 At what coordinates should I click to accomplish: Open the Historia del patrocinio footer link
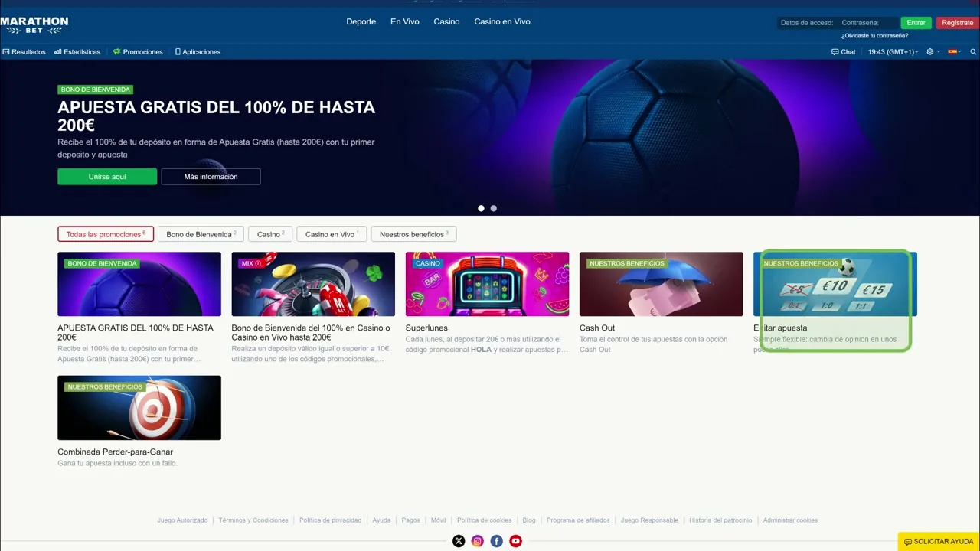(720, 520)
